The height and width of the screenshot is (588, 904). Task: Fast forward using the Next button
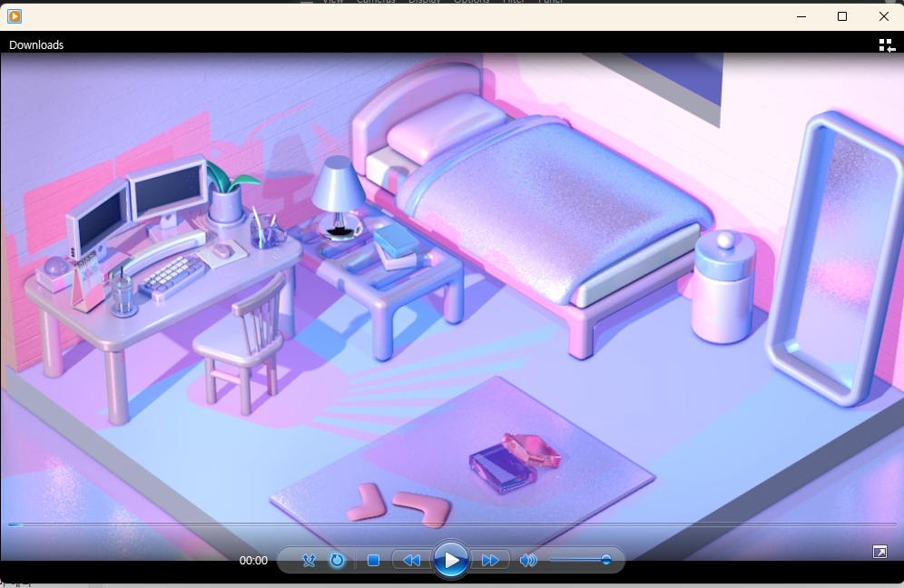pos(489,561)
